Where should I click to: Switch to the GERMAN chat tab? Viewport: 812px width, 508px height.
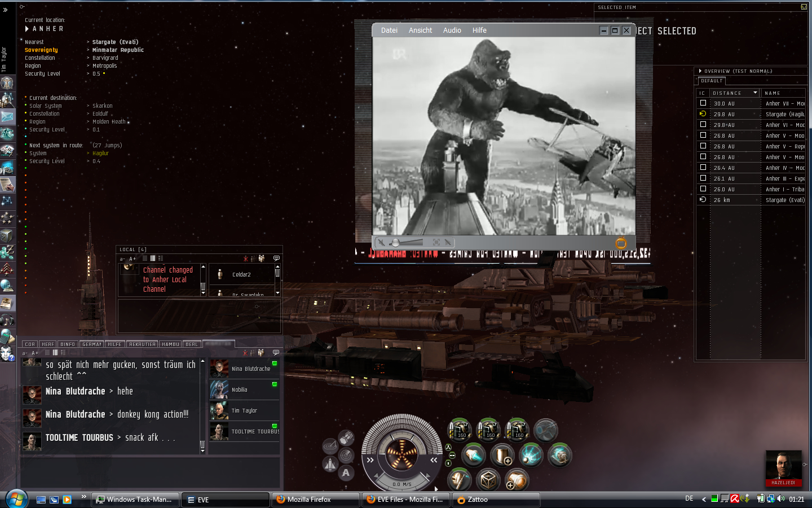point(91,344)
